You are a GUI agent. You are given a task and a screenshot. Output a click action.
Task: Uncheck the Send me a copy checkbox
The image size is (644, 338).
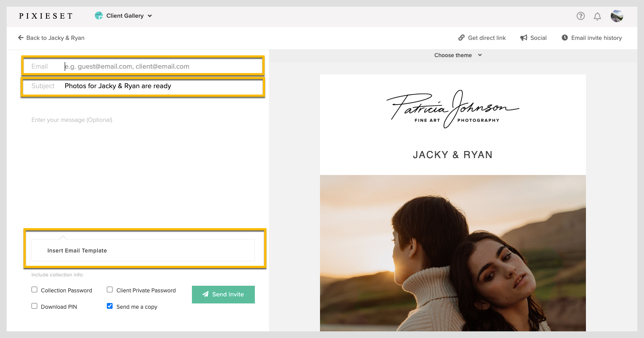tap(109, 306)
